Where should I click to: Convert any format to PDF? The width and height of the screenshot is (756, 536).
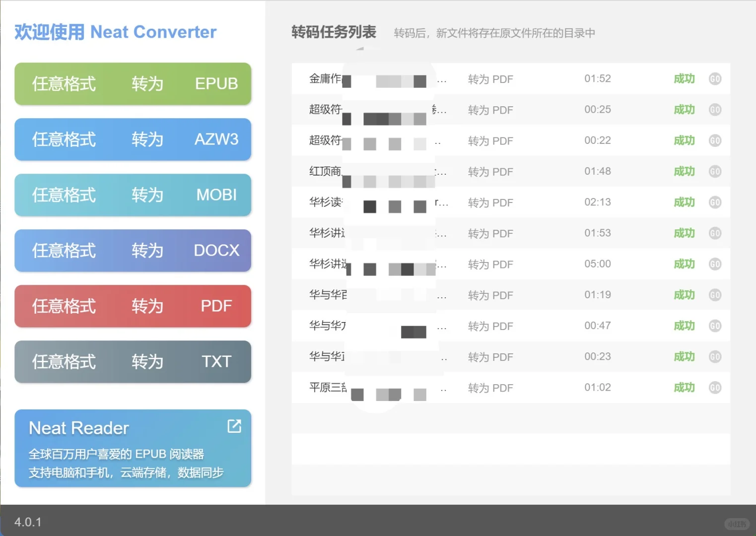pos(133,306)
